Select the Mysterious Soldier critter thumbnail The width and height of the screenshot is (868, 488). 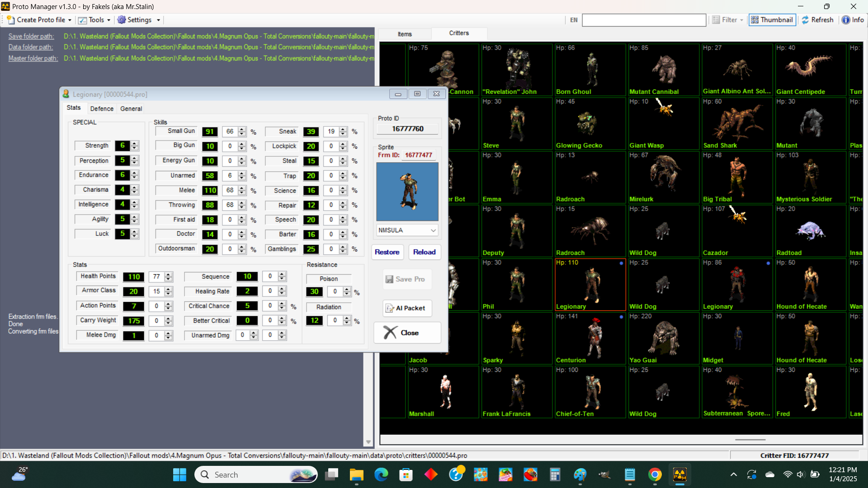coord(811,177)
